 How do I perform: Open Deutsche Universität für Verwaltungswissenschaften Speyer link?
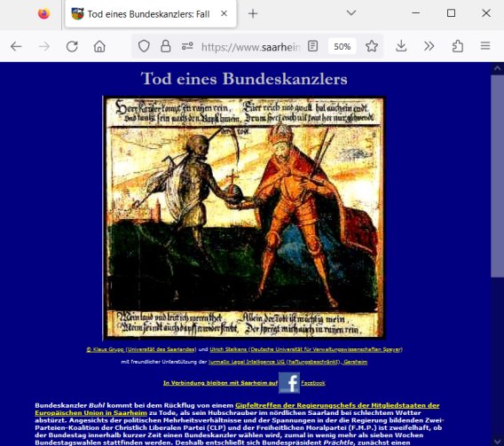click(x=326, y=349)
